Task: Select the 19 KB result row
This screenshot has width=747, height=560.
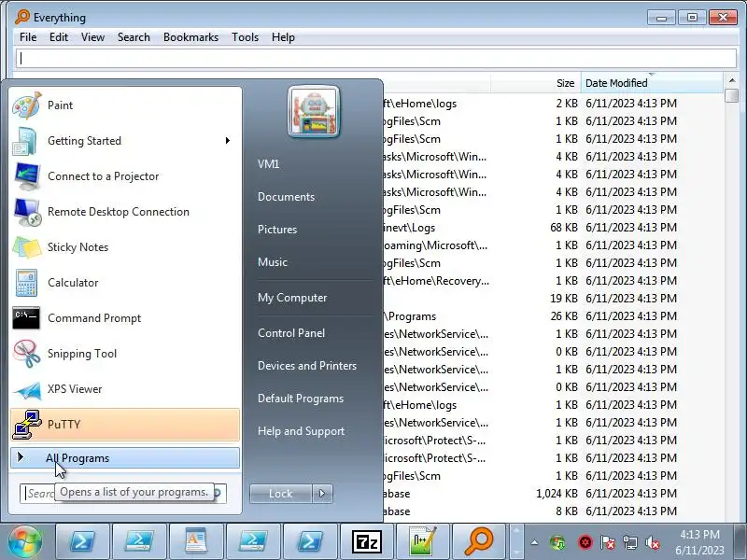Action: 553,299
